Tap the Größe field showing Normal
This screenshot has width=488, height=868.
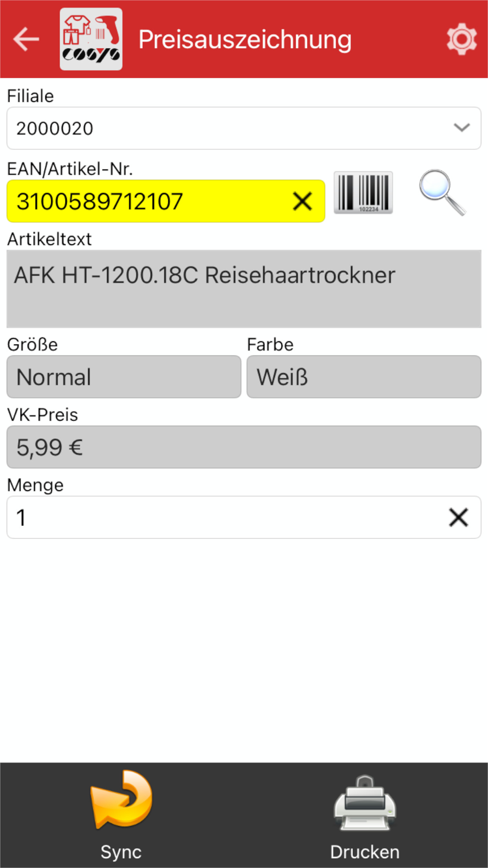point(124,377)
